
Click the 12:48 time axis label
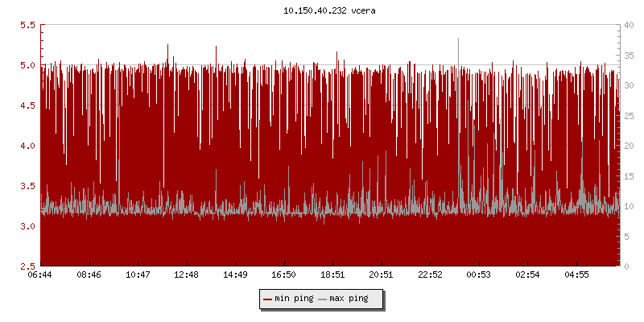[x=187, y=275]
